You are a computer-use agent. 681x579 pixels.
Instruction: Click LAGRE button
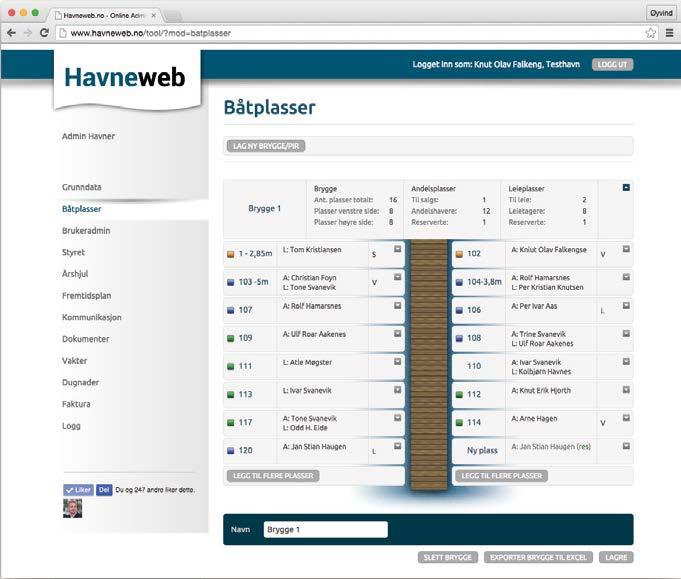tap(616, 557)
